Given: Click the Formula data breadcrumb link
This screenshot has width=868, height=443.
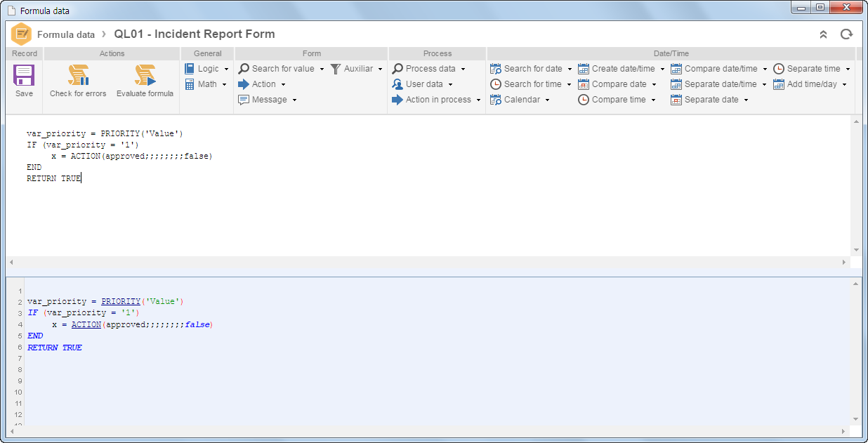Looking at the screenshot, I should 66,34.
